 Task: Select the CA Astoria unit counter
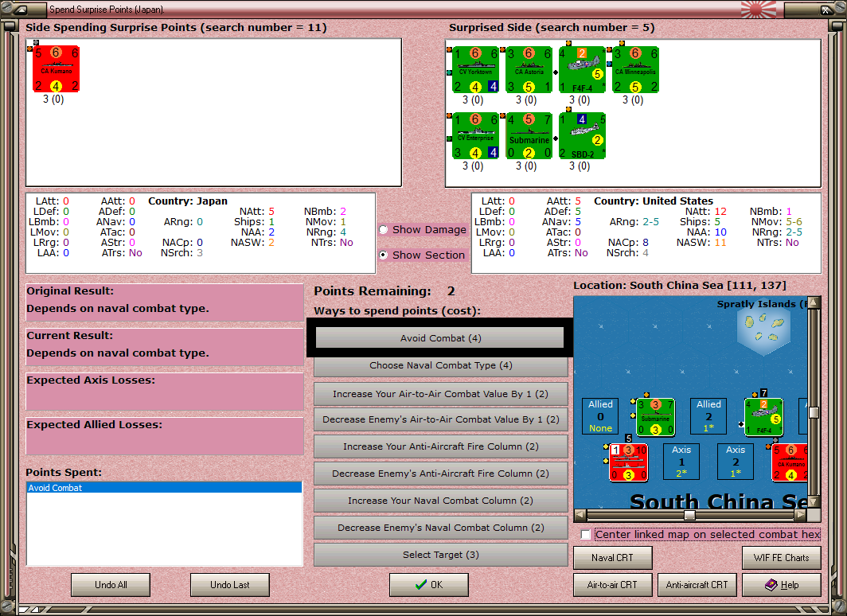click(529, 70)
